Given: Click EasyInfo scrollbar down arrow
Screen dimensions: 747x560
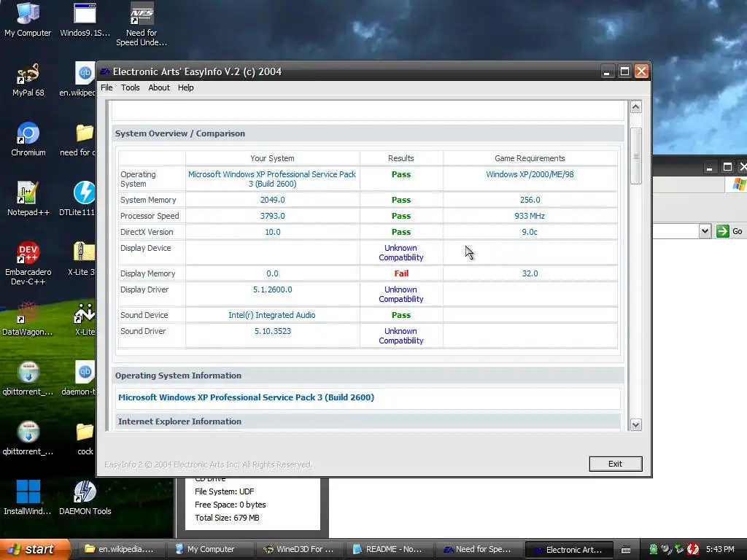Looking at the screenshot, I should click(635, 425).
